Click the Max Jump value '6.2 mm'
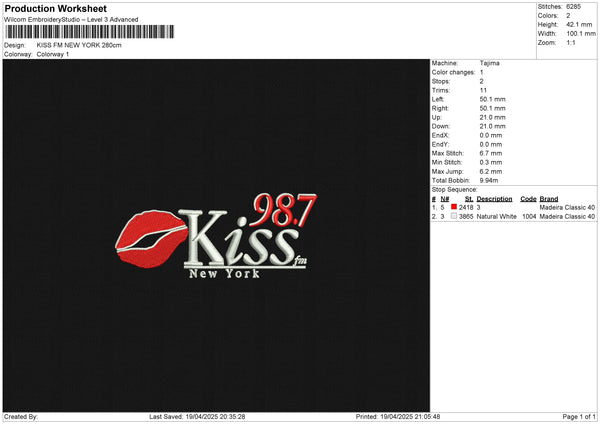The width and height of the screenshot is (600, 424). point(491,171)
